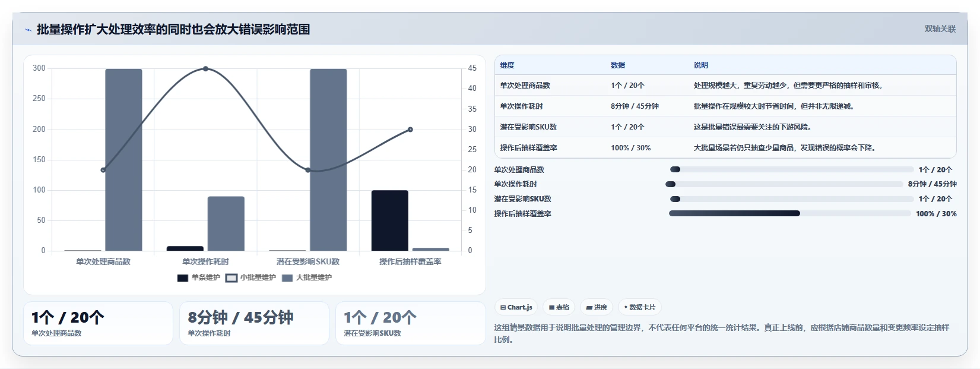Image resolution: width=980 pixels, height=369 pixels.
Task: Click the card title 批量操作扩大处理效率
Action: (x=173, y=29)
